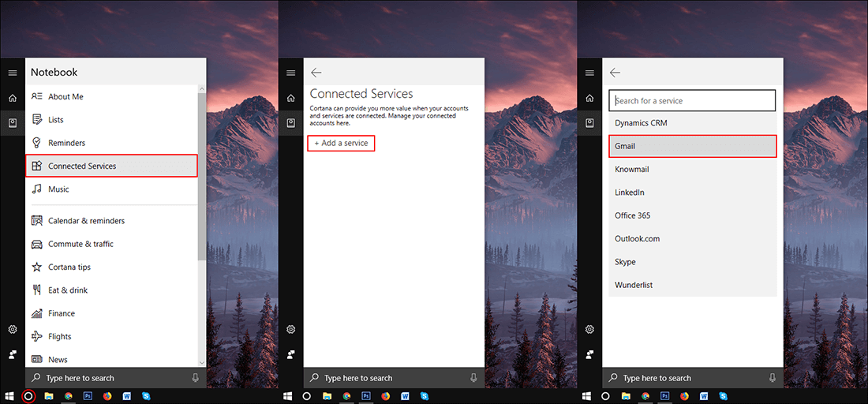This screenshot has width=868, height=404.
Task: Click the notebook icon beside Connected Services page
Action: (x=290, y=123)
